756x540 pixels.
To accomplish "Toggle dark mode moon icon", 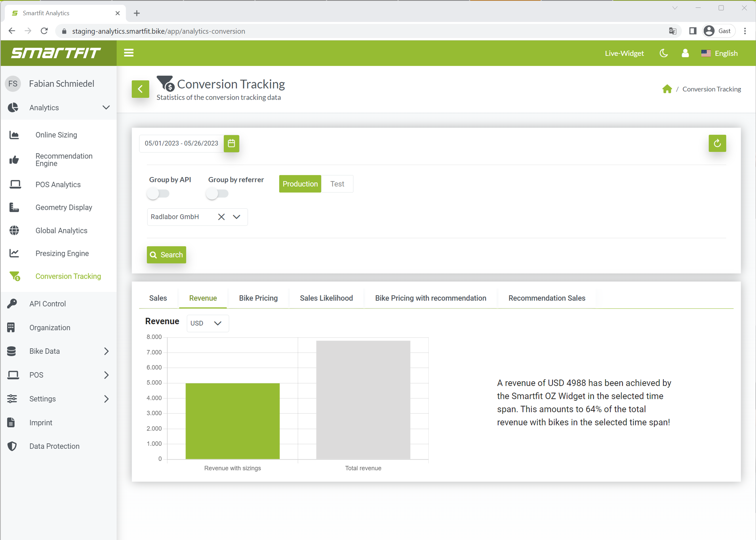I will pyautogui.click(x=664, y=53).
